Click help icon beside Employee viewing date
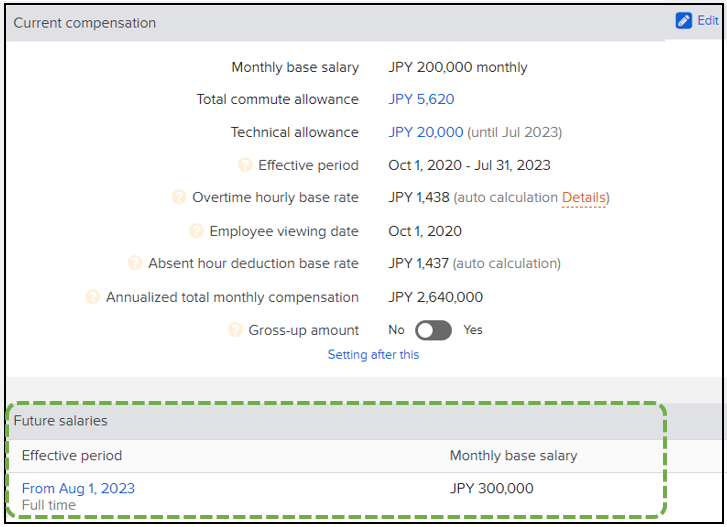 click(x=195, y=231)
